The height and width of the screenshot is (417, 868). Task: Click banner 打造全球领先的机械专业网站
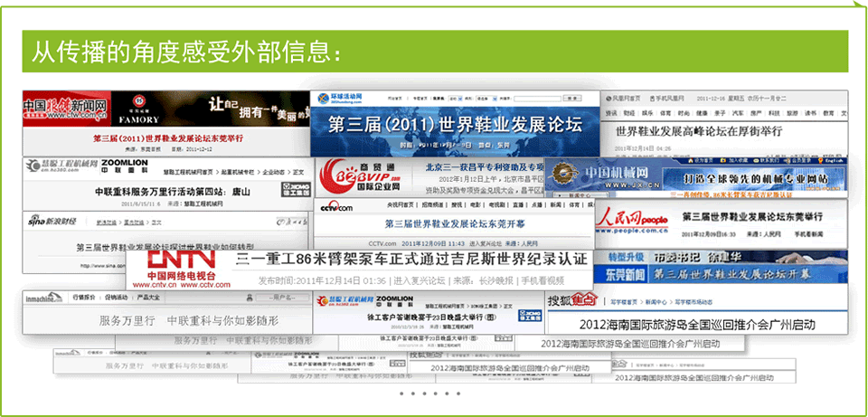pyautogui.click(x=753, y=179)
